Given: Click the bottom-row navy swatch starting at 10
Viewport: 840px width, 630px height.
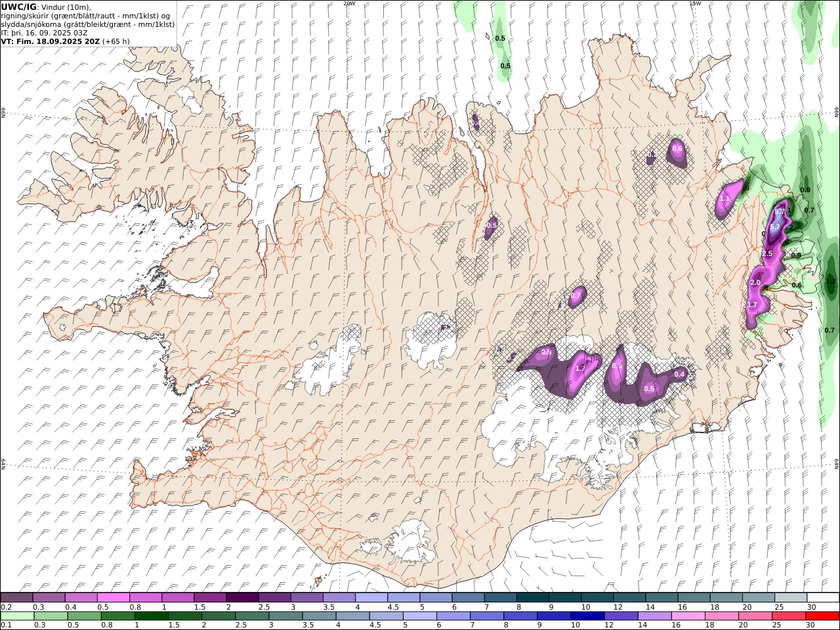Looking at the screenshot, I should pos(587,616).
